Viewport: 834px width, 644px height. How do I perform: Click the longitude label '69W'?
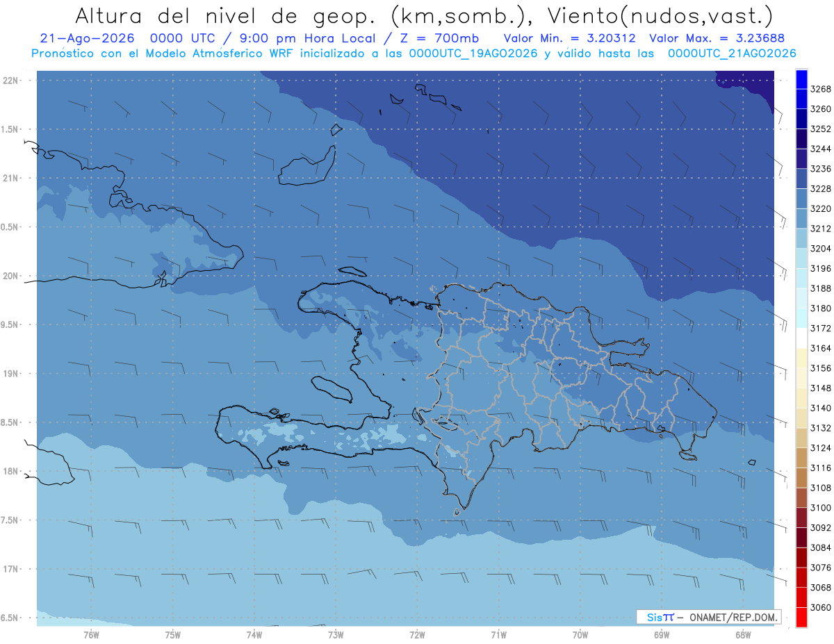pos(662,635)
